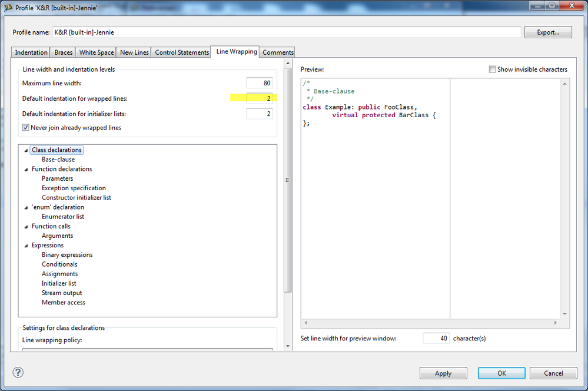Select Exception specification tree item
Viewport: 588px width, 391px height.
coord(74,188)
